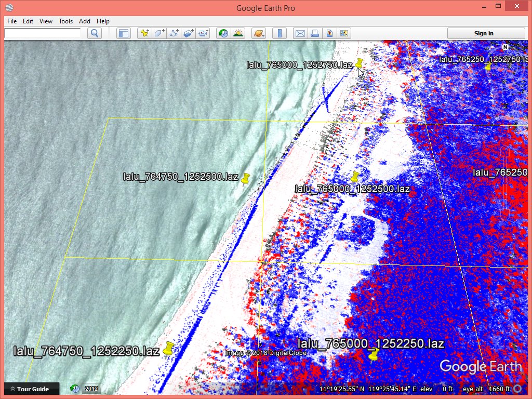The width and height of the screenshot is (532, 399).
Task: Email the current view
Action: click(x=300, y=33)
